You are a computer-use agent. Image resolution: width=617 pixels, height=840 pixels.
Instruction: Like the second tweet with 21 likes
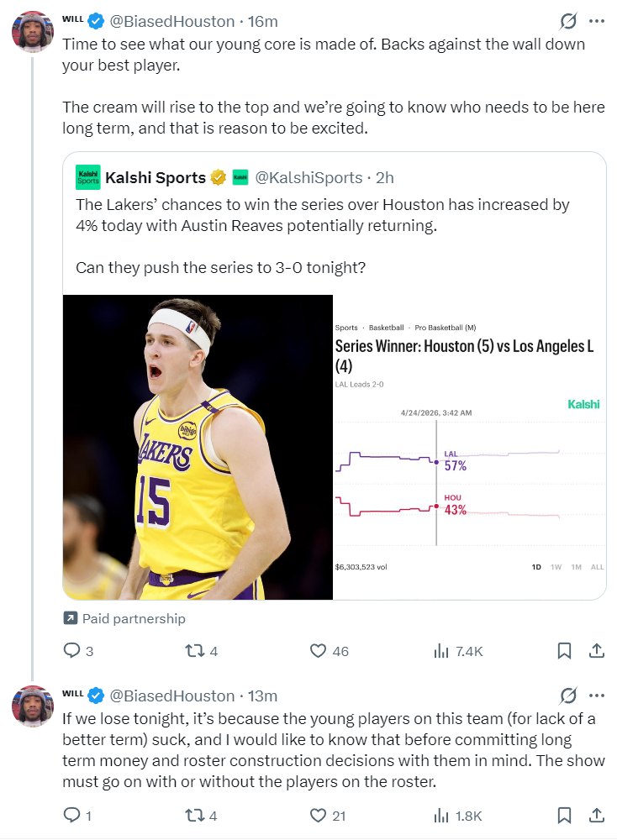[328, 816]
